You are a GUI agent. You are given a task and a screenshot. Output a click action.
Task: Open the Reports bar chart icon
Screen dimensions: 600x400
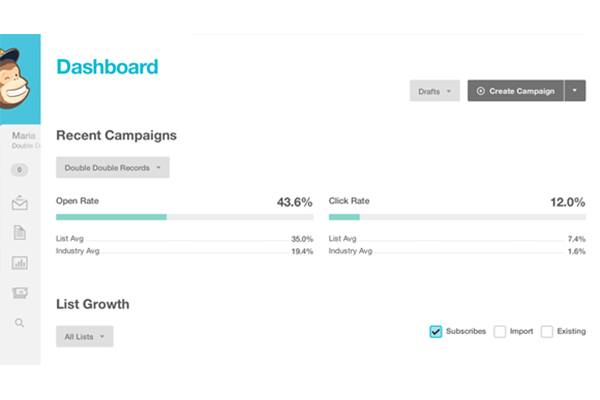tap(20, 263)
